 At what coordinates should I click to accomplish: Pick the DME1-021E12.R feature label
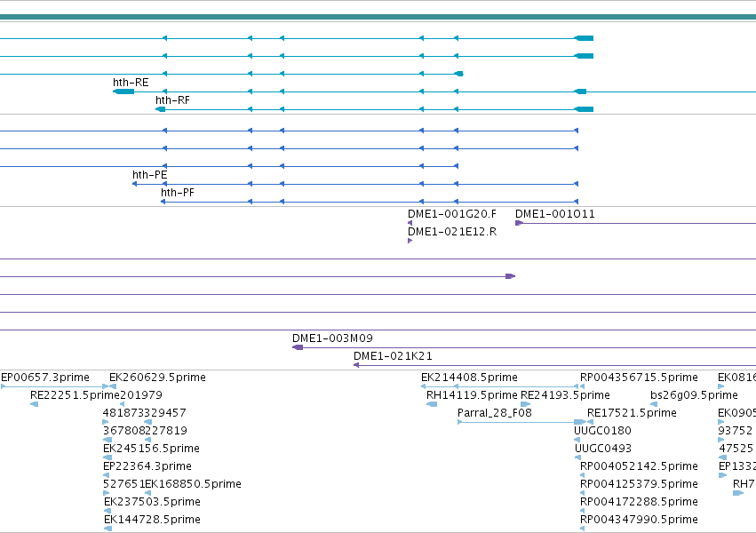[x=452, y=232]
